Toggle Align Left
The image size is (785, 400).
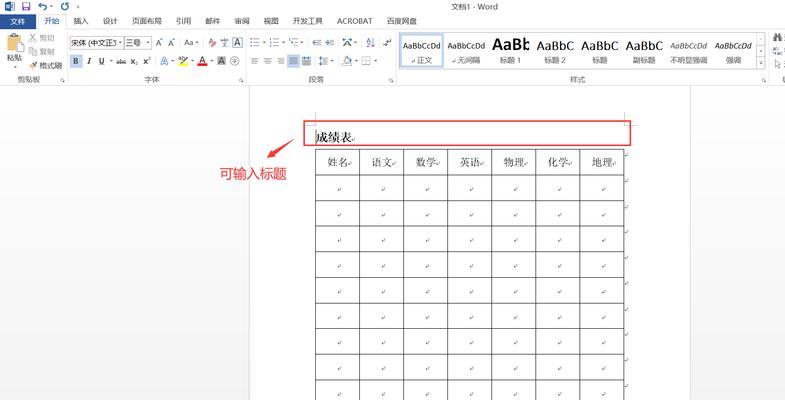[x=255, y=61]
